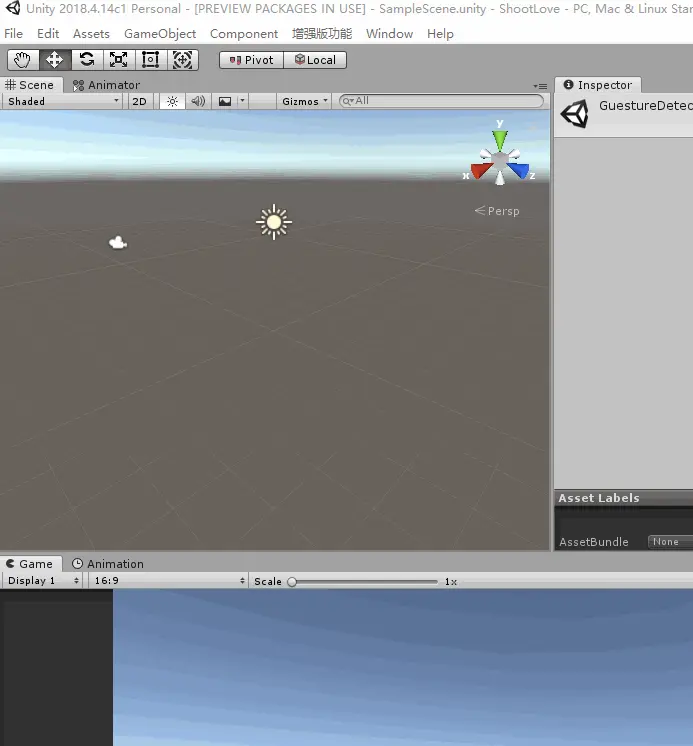Switch to the Inspector tab
The width and height of the screenshot is (693, 746).
click(x=598, y=85)
